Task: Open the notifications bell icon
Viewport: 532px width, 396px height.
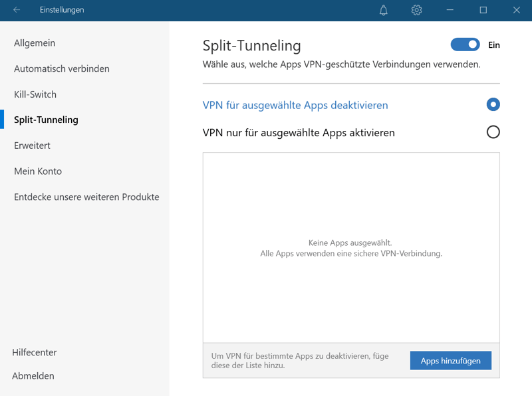Action: (x=384, y=10)
